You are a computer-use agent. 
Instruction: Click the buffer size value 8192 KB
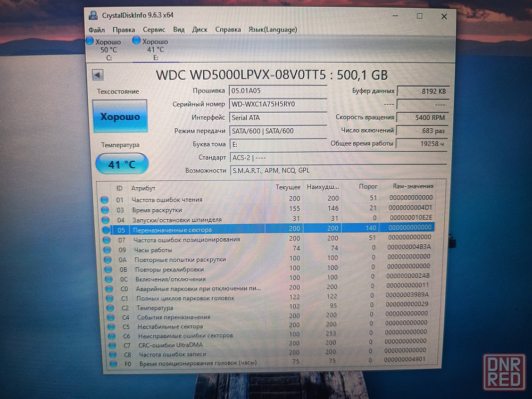click(x=423, y=91)
